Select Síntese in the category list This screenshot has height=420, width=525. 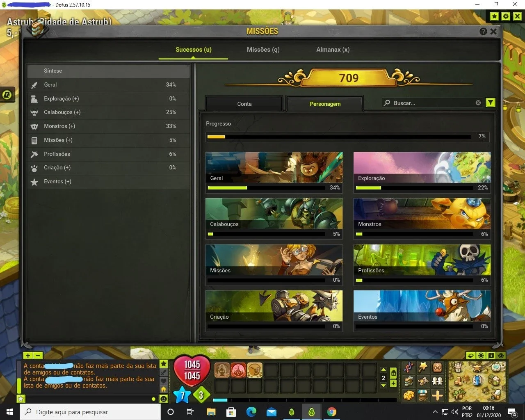coord(108,71)
